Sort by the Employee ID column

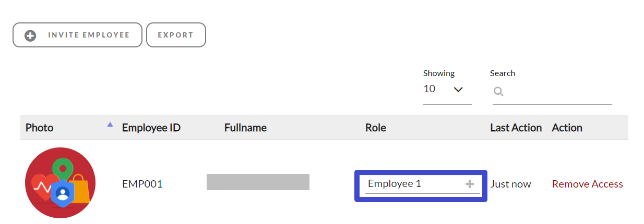[x=151, y=128]
